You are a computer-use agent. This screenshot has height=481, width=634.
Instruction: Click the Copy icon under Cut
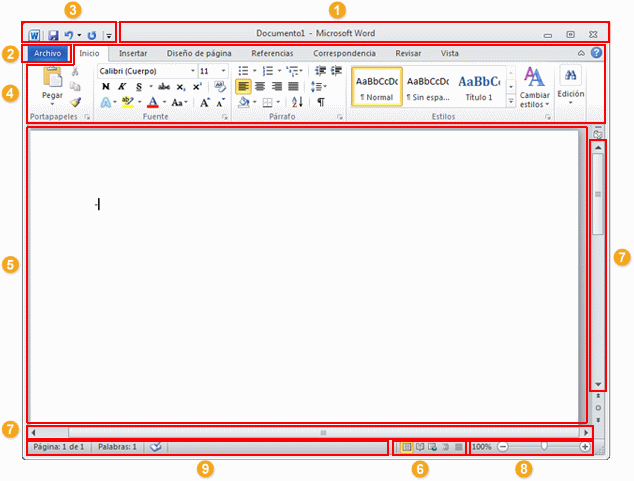75,86
